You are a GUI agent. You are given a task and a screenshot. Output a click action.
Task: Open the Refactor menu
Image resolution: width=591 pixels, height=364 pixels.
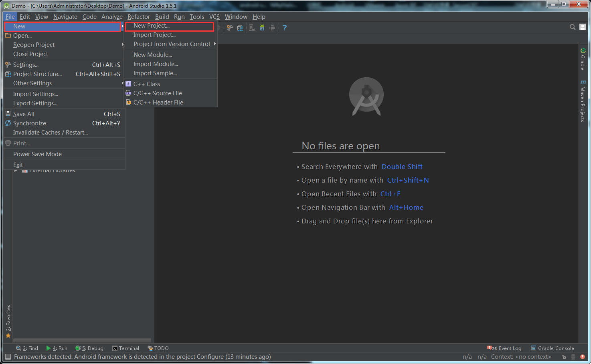click(138, 17)
